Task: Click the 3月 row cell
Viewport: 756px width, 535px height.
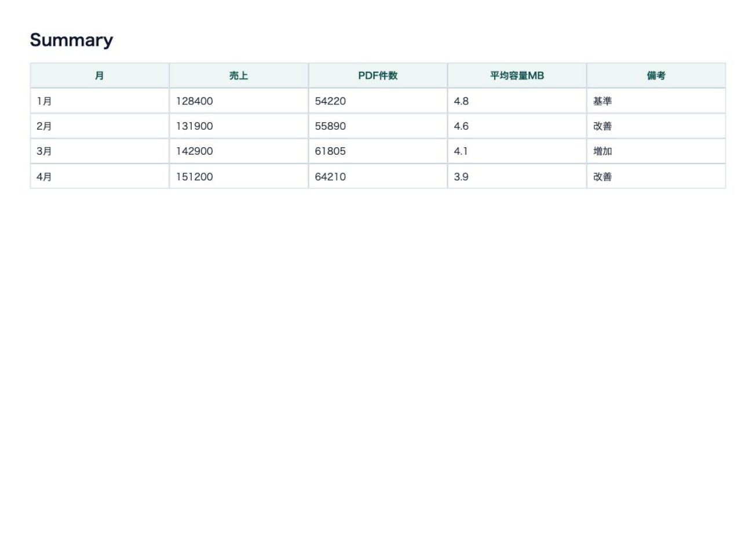Action: click(100, 151)
